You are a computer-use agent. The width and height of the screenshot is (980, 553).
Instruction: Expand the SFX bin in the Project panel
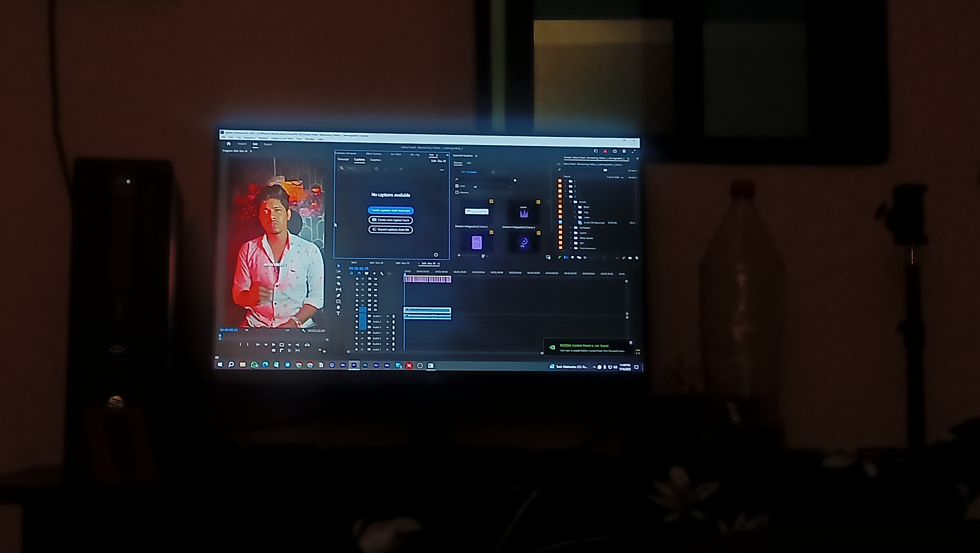(x=571, y=243)
